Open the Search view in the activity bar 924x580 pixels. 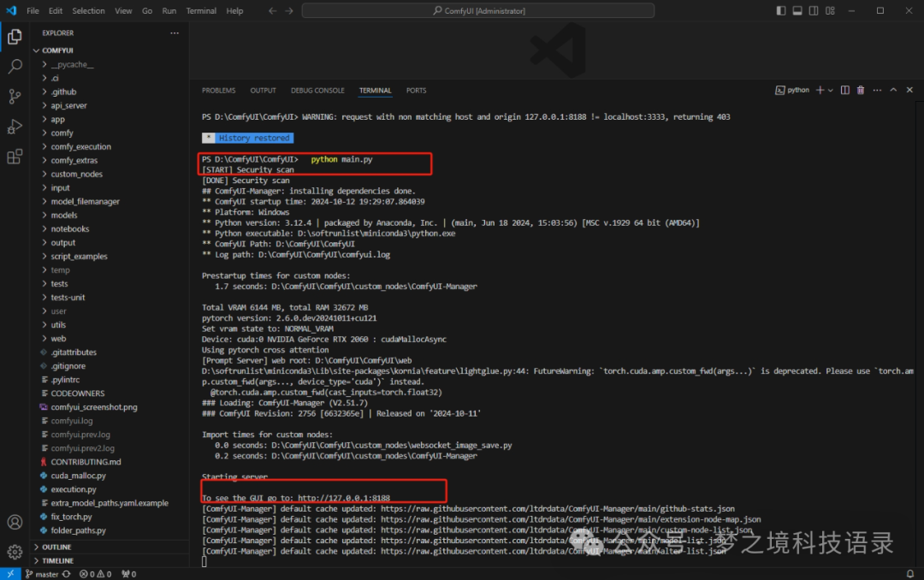point(15,66)
